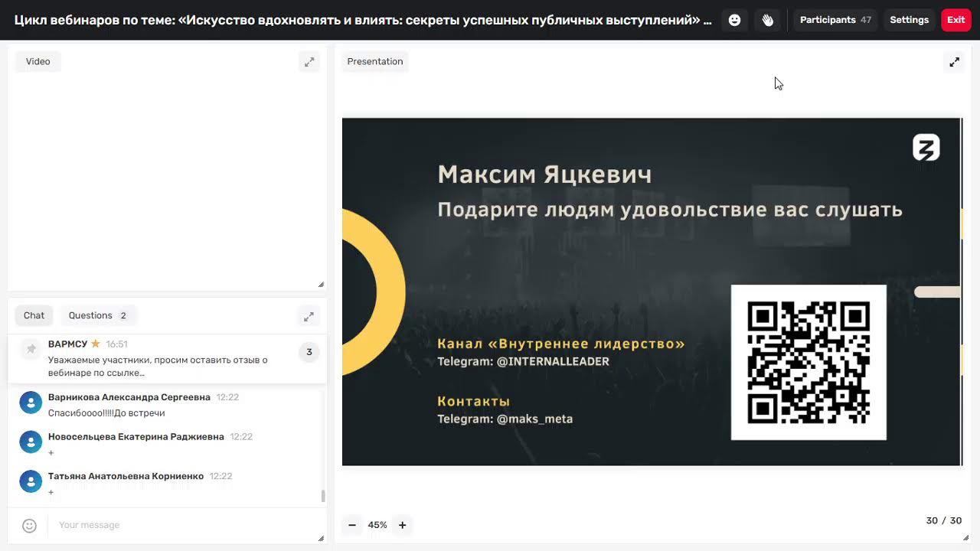The width and height of the screenshot is (980, 551).
Task: Open the Participants list
Action: 835,20
